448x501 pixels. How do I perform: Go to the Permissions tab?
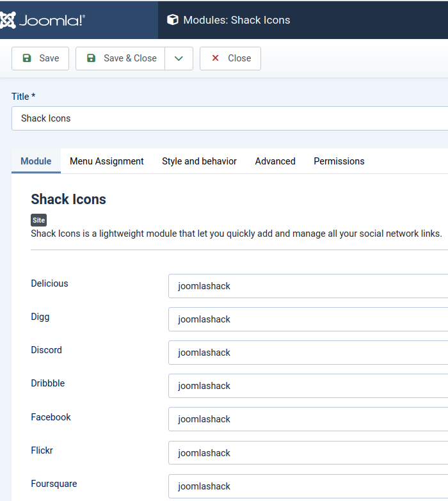click(339, 161)
